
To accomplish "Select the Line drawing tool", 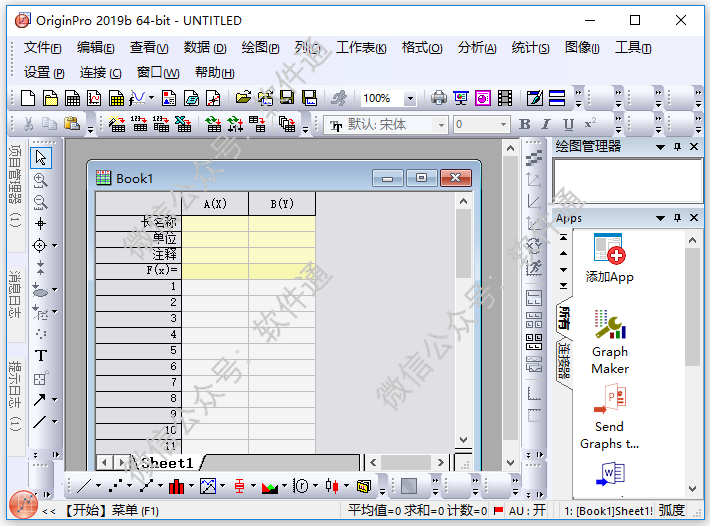I will (x=40, y=421).
